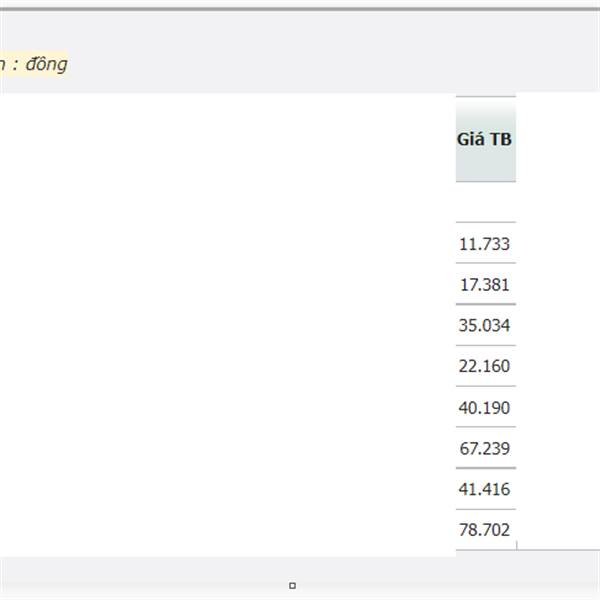Select the last visible cell 78.702
The image size is (600, 600).
point(485,530)
